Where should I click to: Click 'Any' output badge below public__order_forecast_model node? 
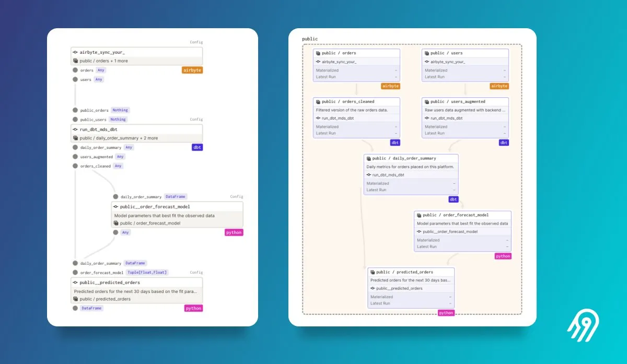tap(125, 232)
